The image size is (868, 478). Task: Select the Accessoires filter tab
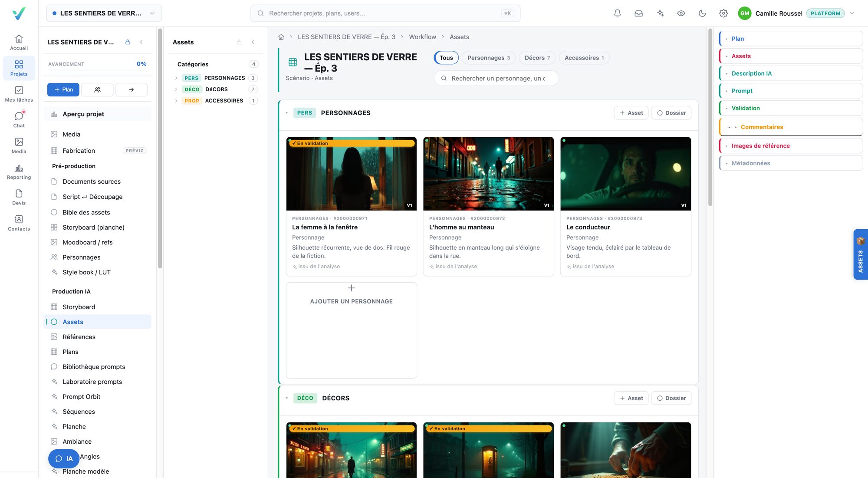584,58
